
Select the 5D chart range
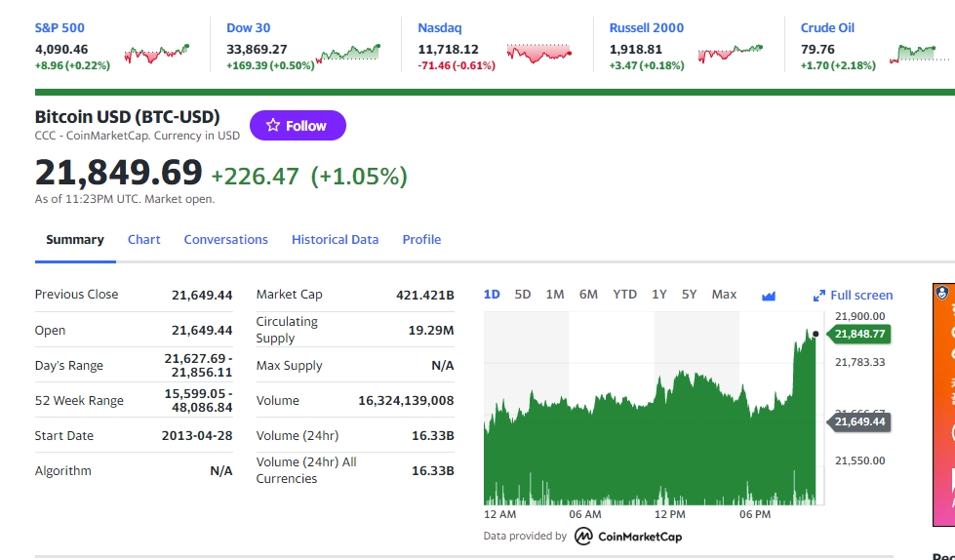(x=523, y=295)
